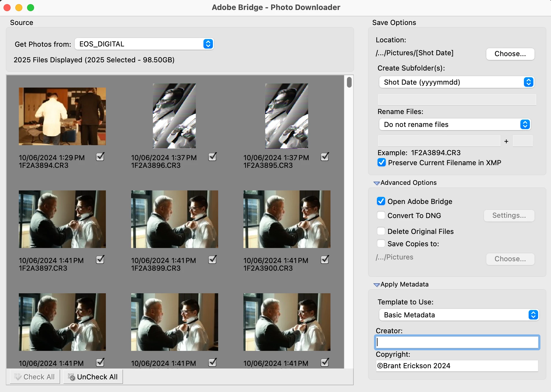Uncheck the photo 1F2A3897.CR3
The image size is (551, 392).
pos(100,260)
